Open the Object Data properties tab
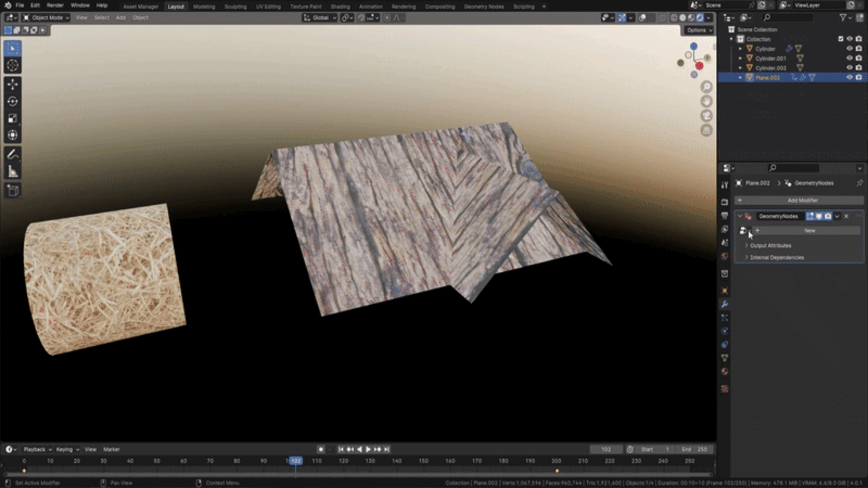 click(x=724, y=358)
